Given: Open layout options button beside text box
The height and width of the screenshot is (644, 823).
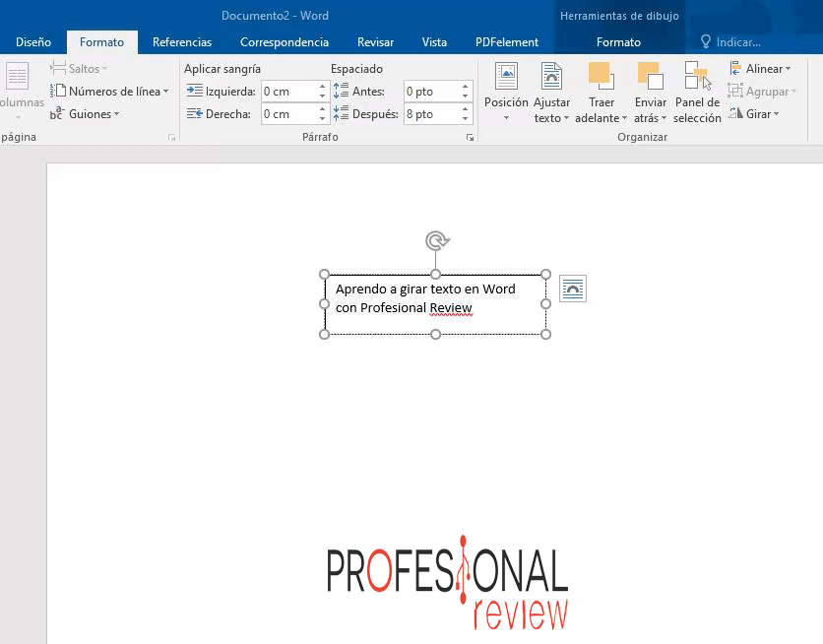Looking at the screenshot, I should pyautogui.click(x=573, y=289).
